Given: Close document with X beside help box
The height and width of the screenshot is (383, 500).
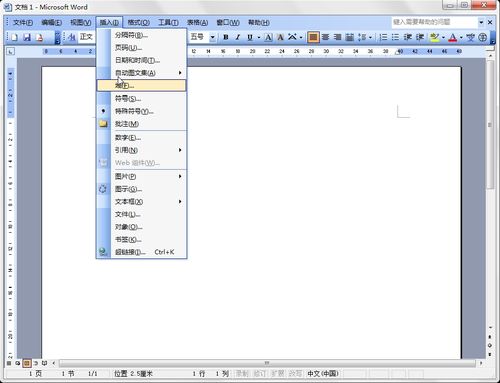Looking at the screenshot, I should [490, 22].
